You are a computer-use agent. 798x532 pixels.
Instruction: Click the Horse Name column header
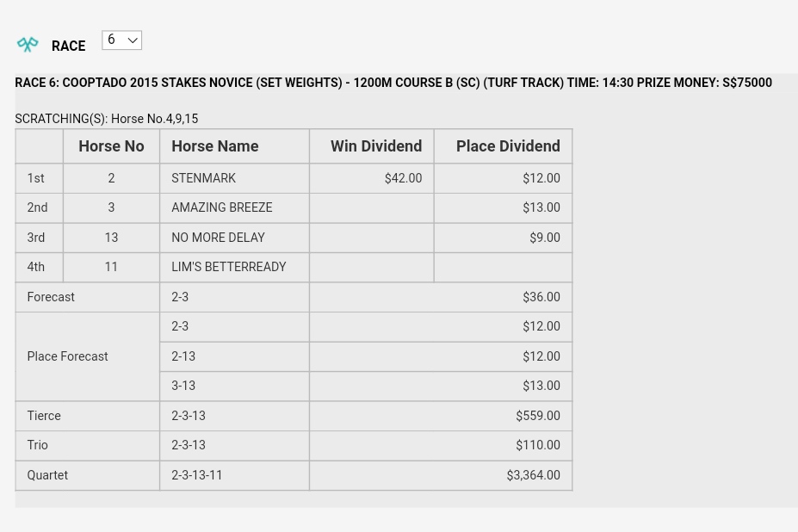(214, 146)
